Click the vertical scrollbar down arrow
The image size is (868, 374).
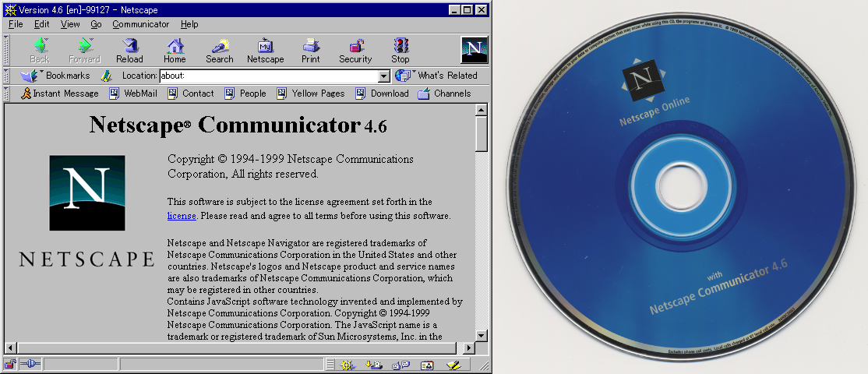tap(481, 335)
